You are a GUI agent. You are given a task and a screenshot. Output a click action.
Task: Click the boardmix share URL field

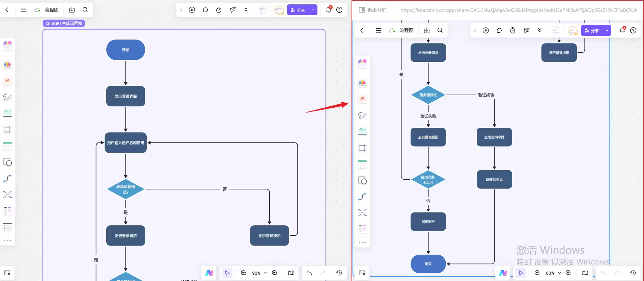[x=519, y=10]
